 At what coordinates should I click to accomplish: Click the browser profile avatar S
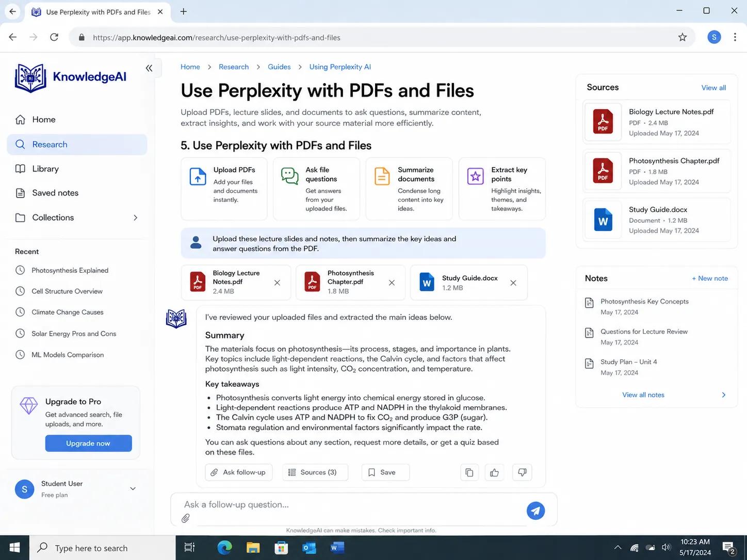click(714, 37)
